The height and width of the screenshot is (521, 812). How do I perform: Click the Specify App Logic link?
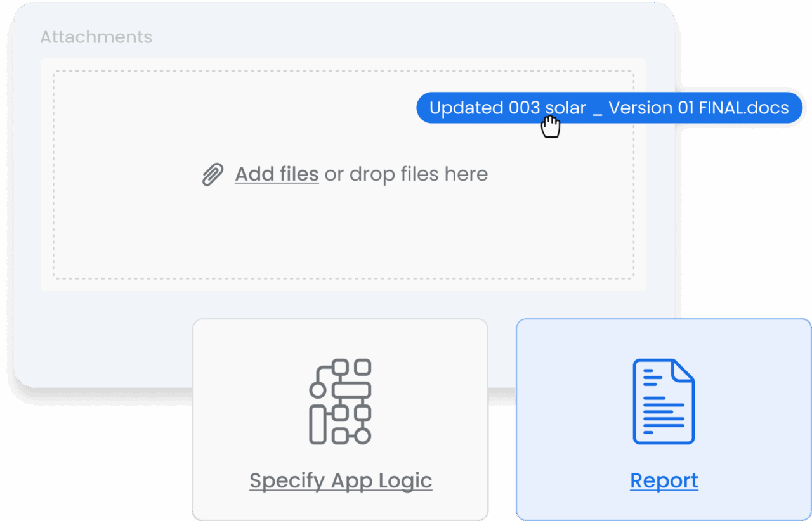(340, 480)
